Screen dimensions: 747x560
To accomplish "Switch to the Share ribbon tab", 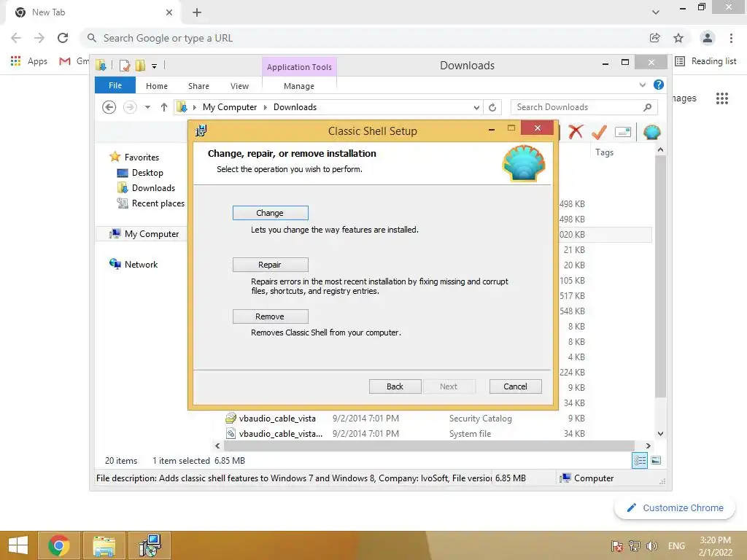I will (198, 86).
